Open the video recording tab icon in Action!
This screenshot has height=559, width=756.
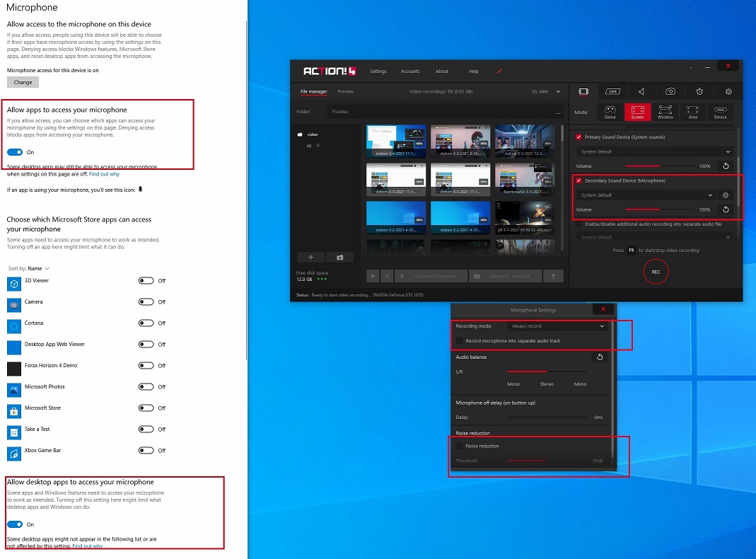click(583, 91)
